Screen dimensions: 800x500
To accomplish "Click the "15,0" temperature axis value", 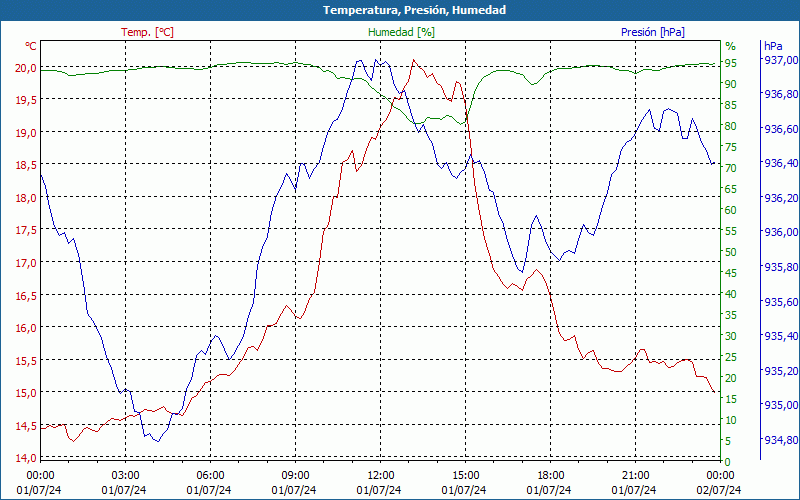I will (x=26, y=393).
